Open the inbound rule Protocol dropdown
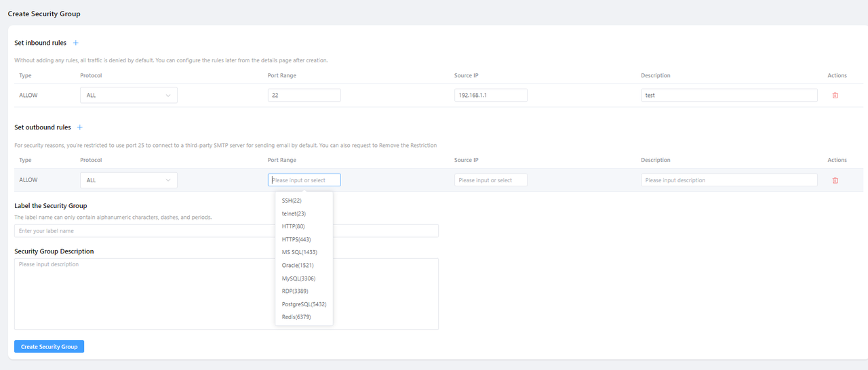This screenshot has width=868, height=370. (x=128, y=96)
